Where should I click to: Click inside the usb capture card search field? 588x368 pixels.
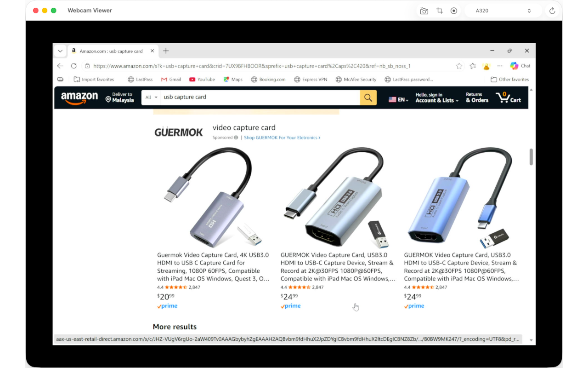[260, 98]
